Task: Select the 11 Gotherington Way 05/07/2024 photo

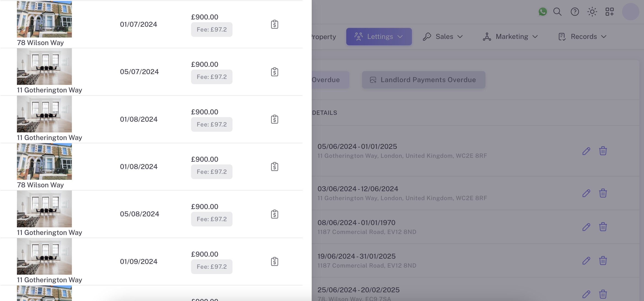Action: (x=44, y=67)
